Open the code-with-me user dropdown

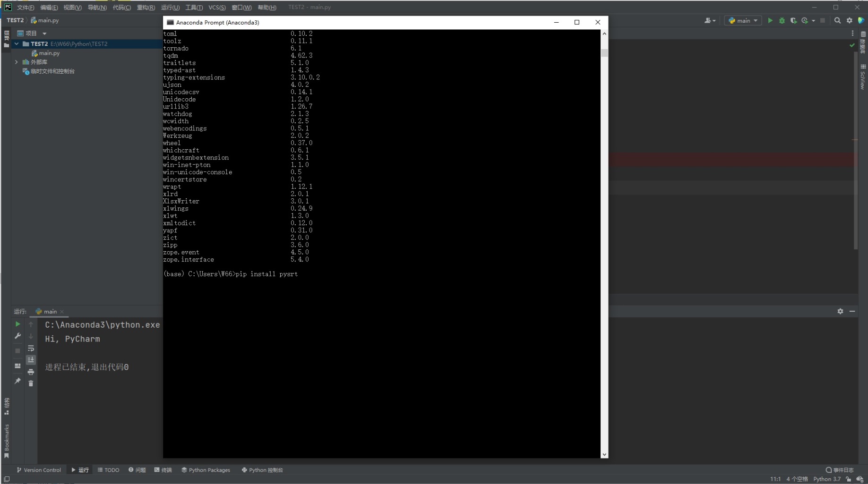coord(710,20)
